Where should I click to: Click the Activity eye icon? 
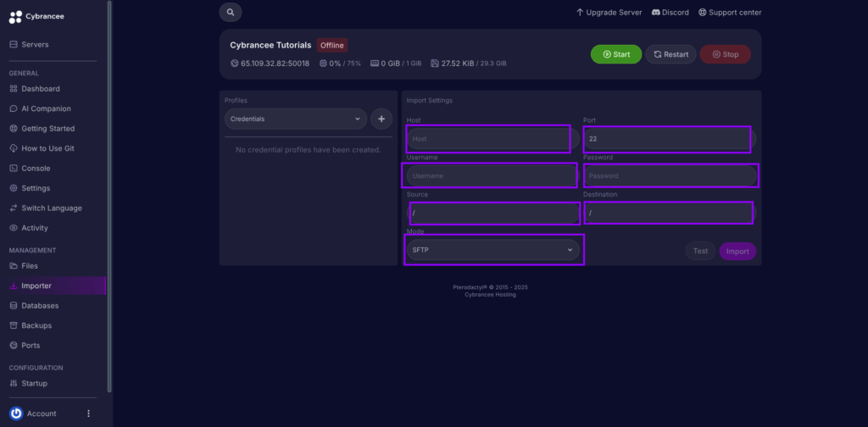click(x=14, y=228)
